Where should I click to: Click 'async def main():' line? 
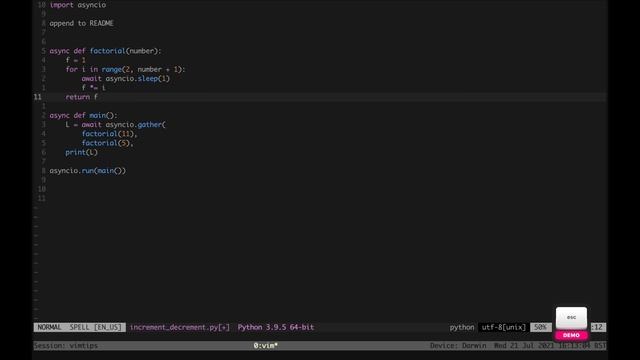pos(83,116)
